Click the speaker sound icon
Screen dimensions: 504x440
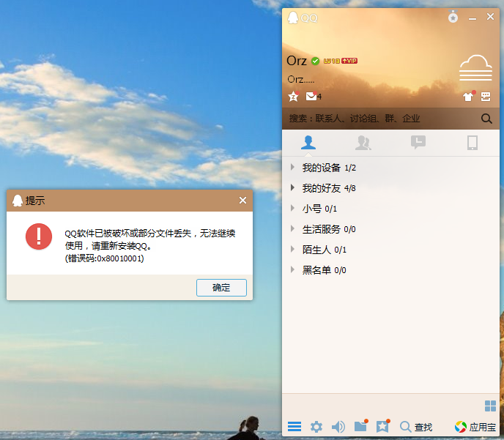(x=338, y=427)
